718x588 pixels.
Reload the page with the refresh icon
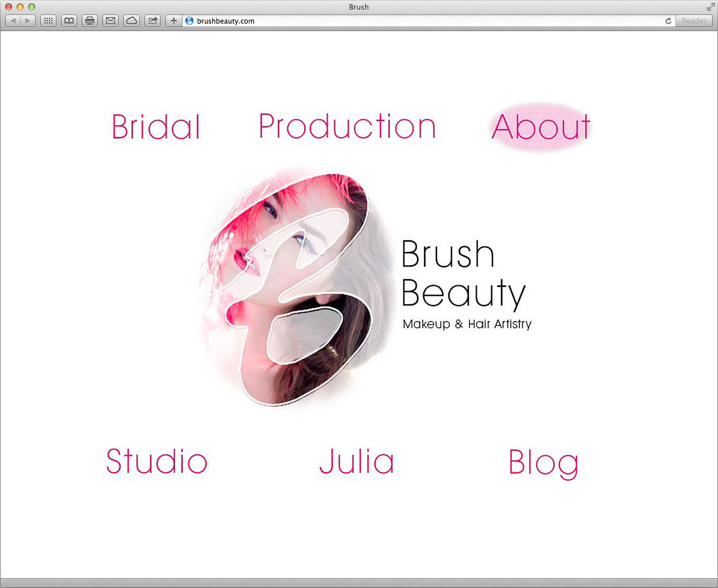[x=668, y=21]
